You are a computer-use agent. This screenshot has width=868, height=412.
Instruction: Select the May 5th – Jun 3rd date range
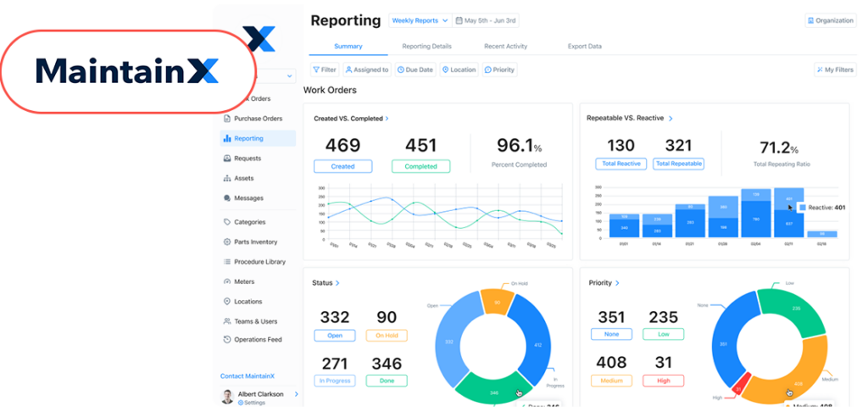pyautogui.click(x=487, y=20)
